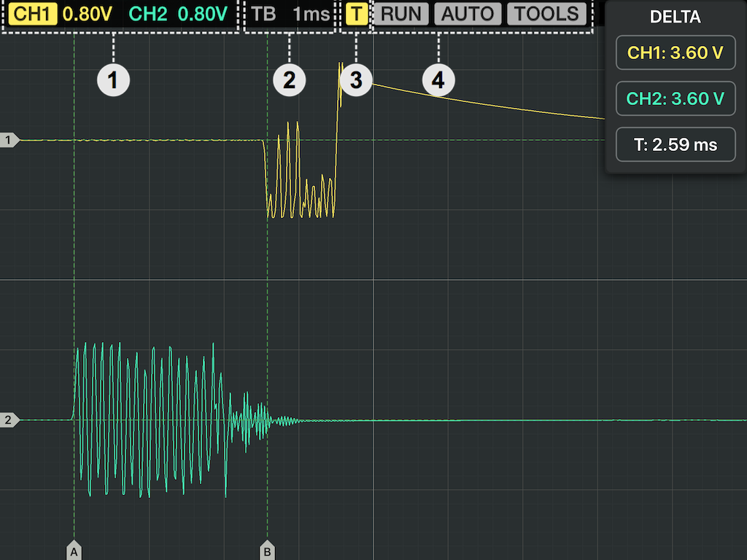Toggle the yellow T trigger button
Screen dimensions: 747x560
tap(355, 14)
